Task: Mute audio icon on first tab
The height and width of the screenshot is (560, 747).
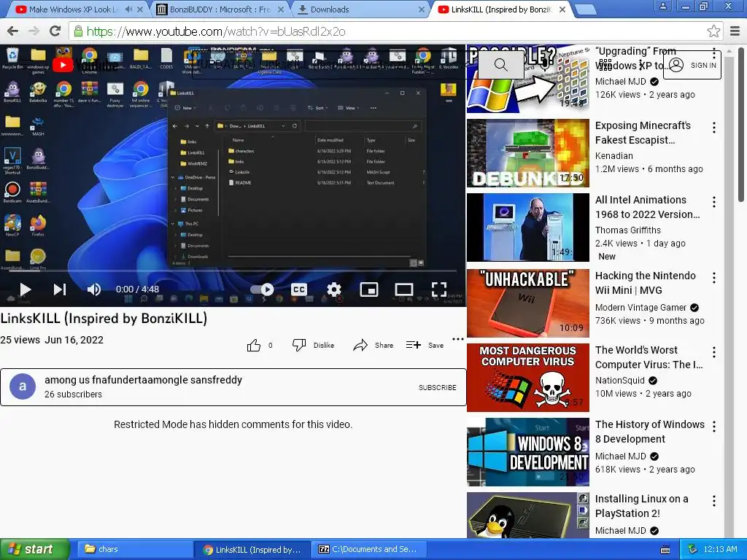Action: coord(128,9)
